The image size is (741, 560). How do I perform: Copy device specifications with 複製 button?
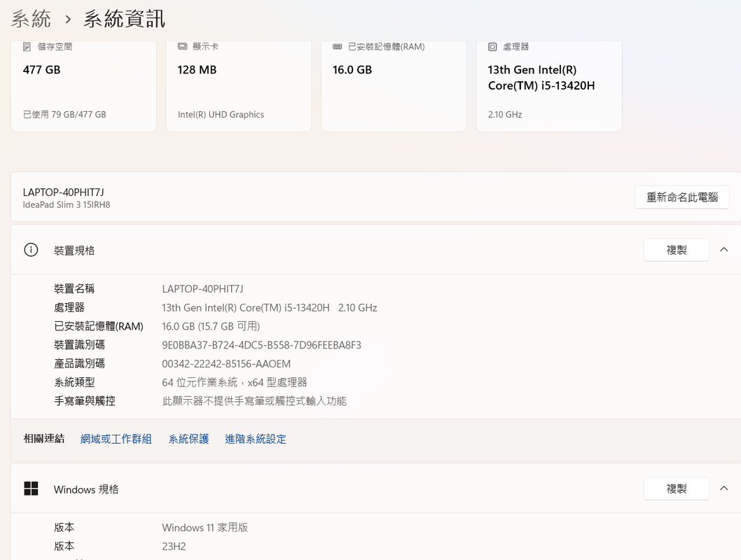(x=677, y=250)
